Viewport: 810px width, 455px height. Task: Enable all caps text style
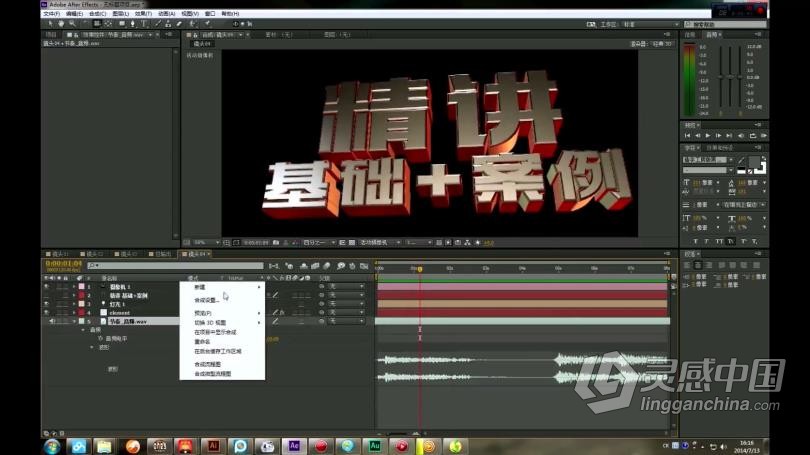click(719, 241)
